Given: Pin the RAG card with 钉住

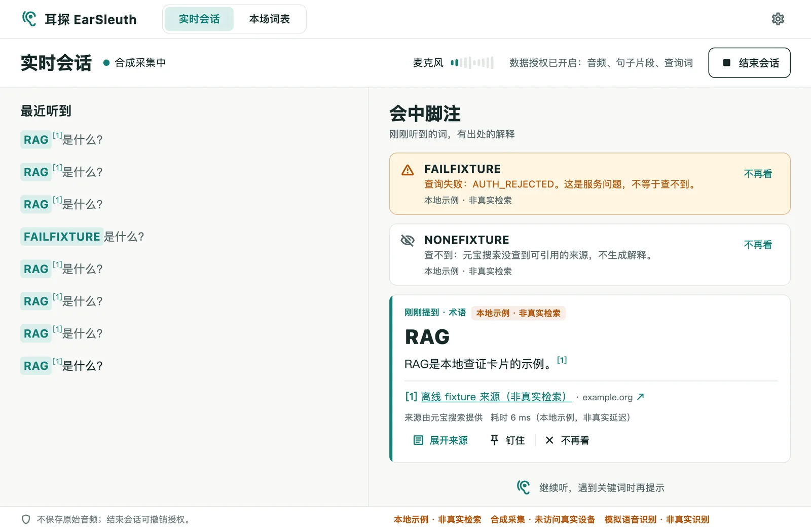Looking at the screenshot, I should 507,440.
